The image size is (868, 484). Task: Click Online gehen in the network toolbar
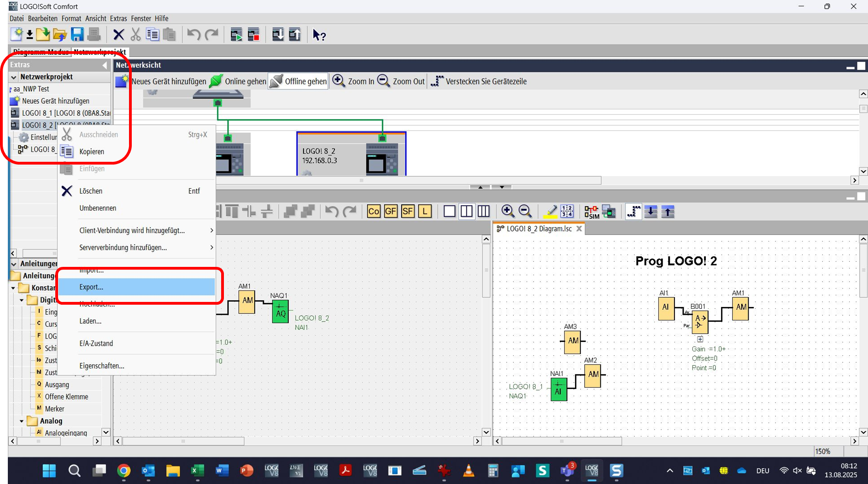[x=238, y=81]
